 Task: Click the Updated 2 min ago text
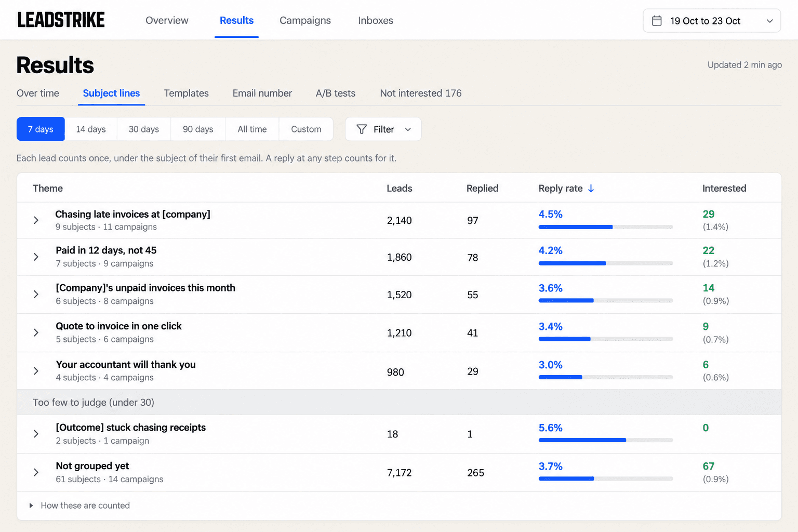(744, 65)
